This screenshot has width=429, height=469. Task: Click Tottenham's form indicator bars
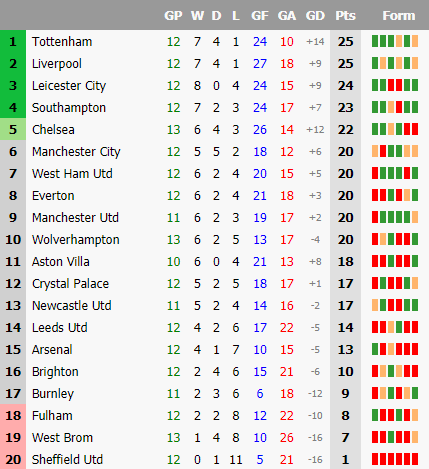click(395, 41)
